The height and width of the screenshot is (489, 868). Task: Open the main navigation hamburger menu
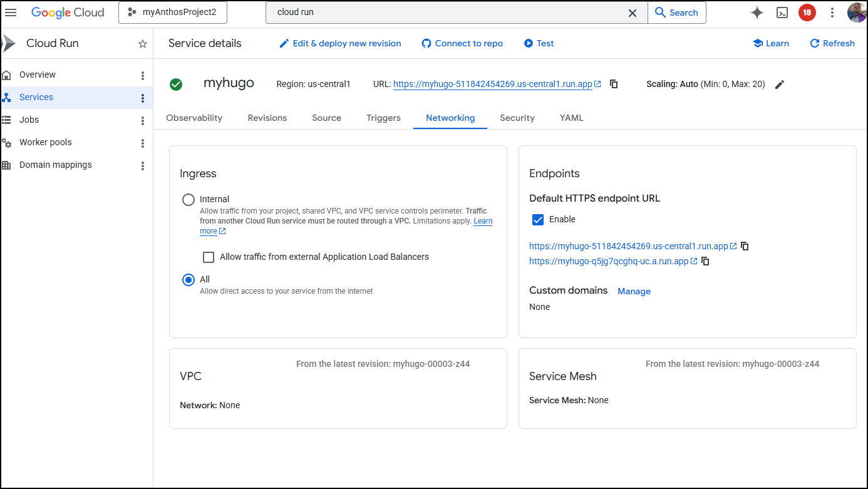(x=11, y=13)
